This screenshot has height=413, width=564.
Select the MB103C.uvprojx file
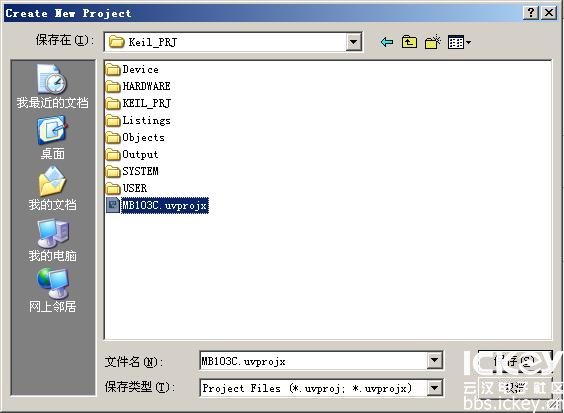pyautogui.click(x=158, y=205)
